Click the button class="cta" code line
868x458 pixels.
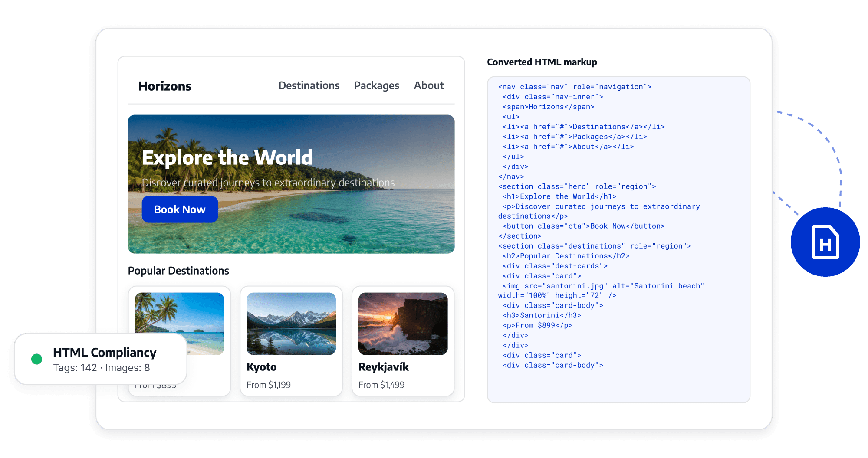click(x=584, y=226)
